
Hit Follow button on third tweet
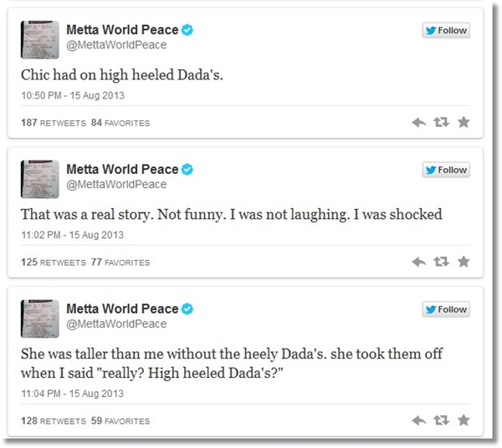446,309
